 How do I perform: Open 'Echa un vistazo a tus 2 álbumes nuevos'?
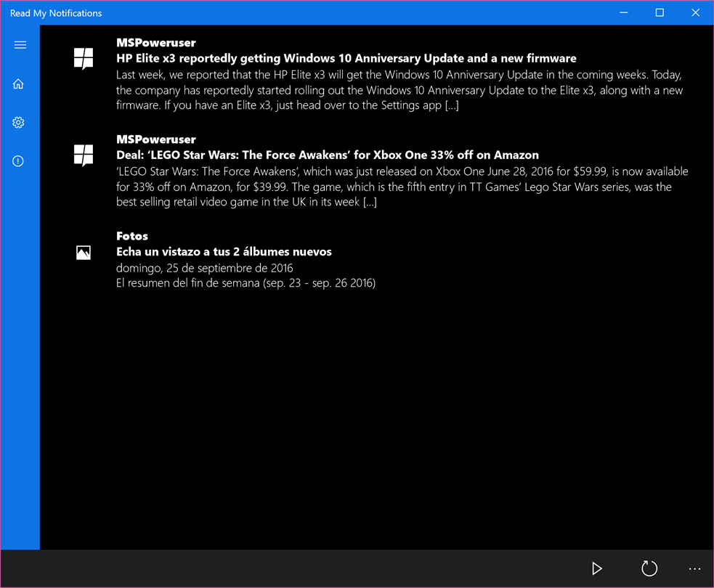click(x=224, y=252)
